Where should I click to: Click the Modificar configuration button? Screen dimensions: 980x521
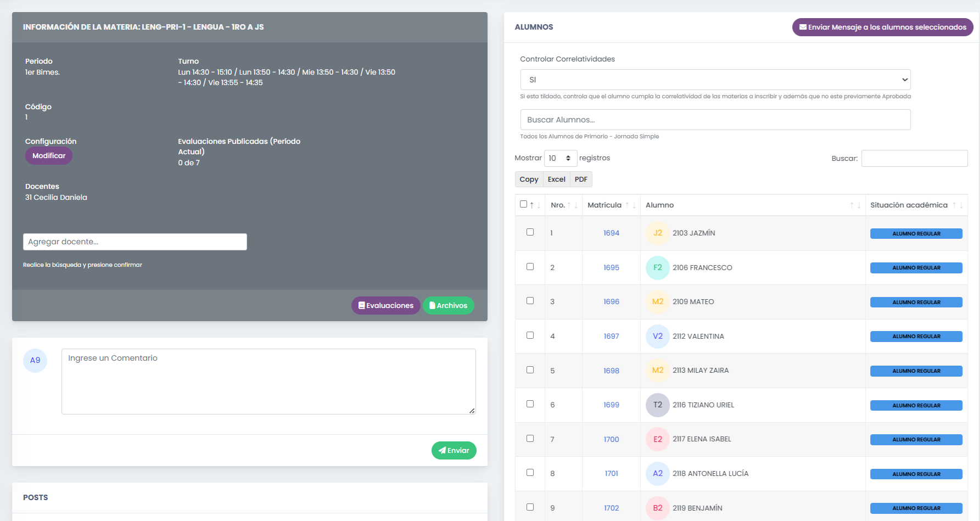point(49,156)
